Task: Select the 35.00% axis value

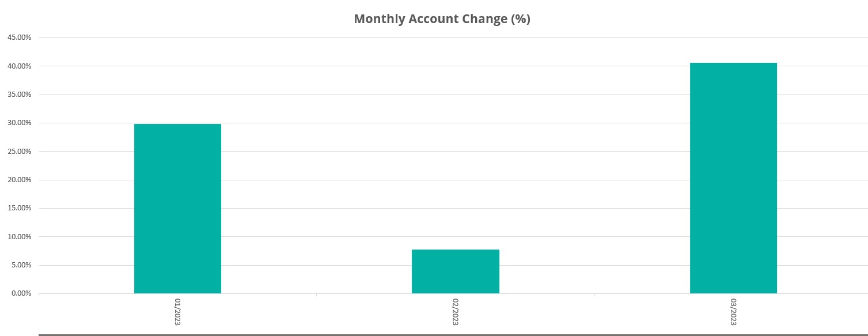Action: point(20,95)
